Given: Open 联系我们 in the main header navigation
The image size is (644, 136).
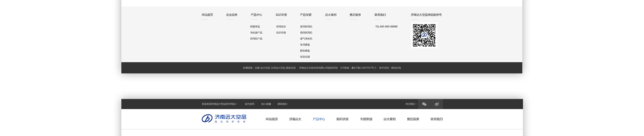Looking at the screenshot, I should click(437, 119).
